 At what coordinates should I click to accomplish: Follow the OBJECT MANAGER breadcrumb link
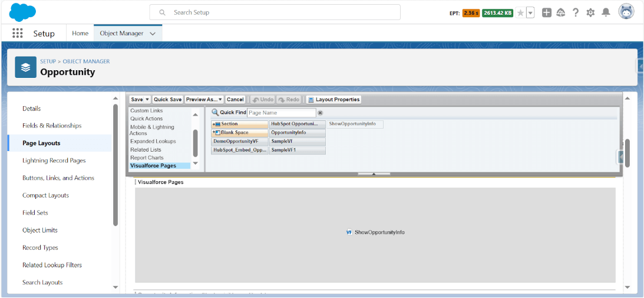pos(86,61)
